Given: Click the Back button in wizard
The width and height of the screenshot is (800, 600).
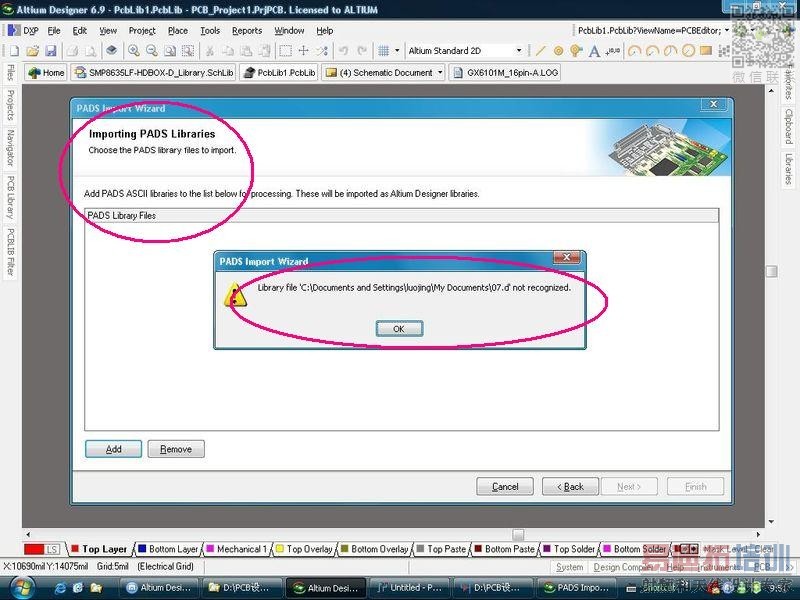Looking at the screenshot, I should [570, 487].
